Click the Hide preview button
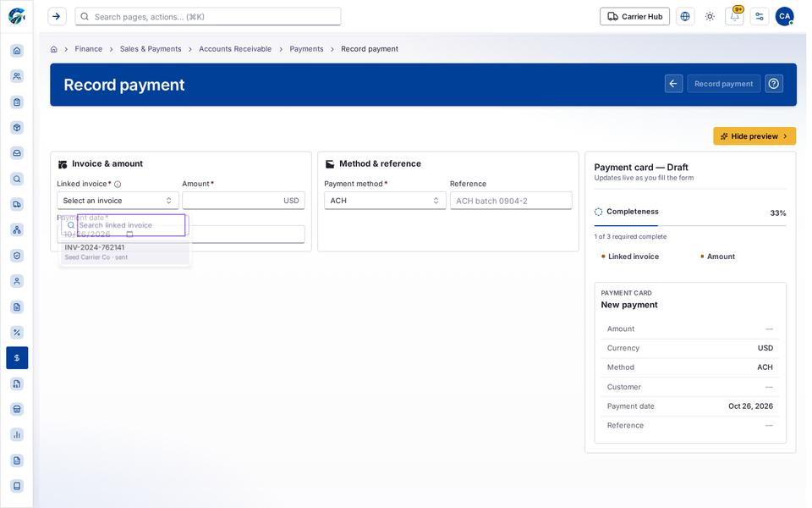The image size is (812, 508). 754,136
